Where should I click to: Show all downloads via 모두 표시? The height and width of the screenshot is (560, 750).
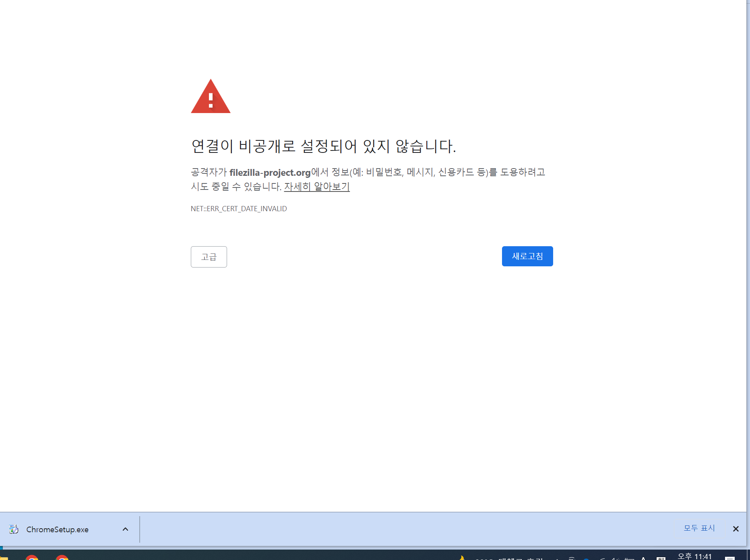[699, 528]
